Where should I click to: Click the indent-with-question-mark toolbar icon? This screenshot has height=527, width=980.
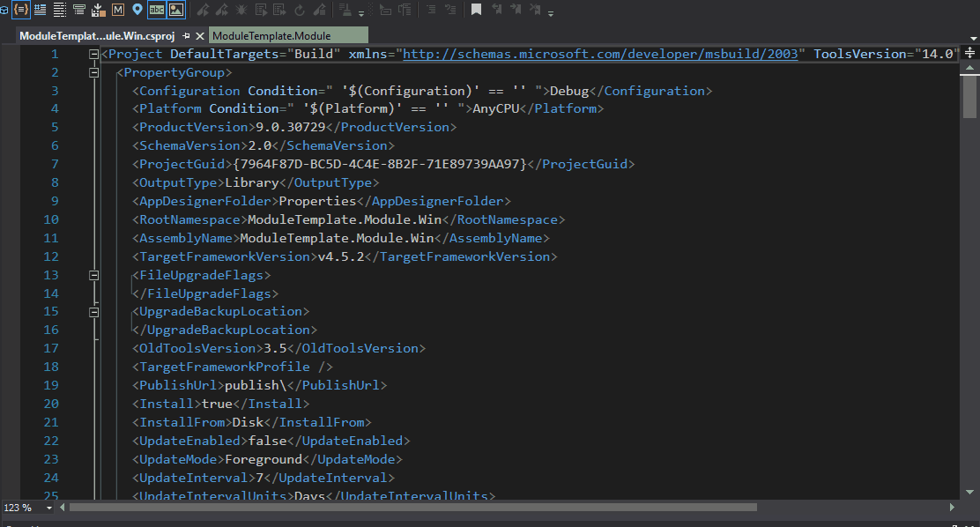(450, 10)
